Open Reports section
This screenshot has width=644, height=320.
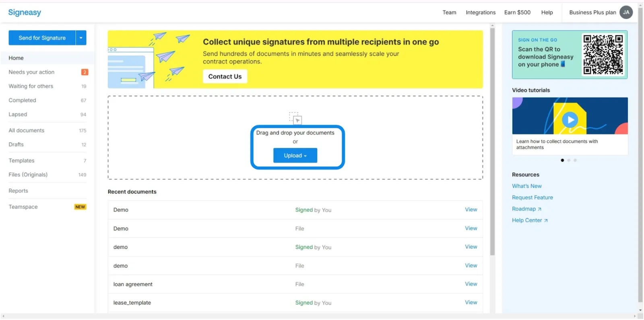(x=18, y=191)
